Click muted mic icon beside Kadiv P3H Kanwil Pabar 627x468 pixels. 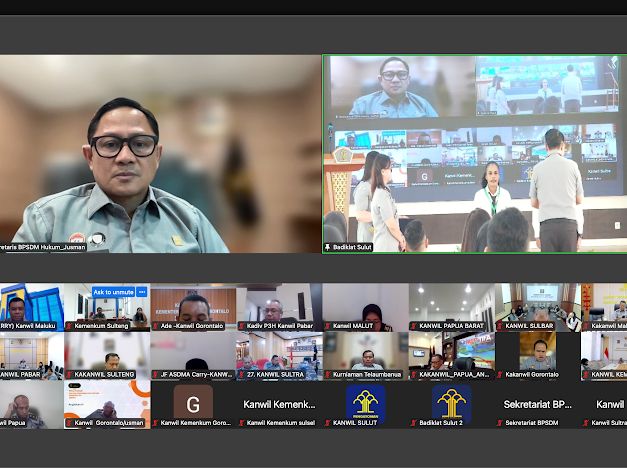point(241,326)
